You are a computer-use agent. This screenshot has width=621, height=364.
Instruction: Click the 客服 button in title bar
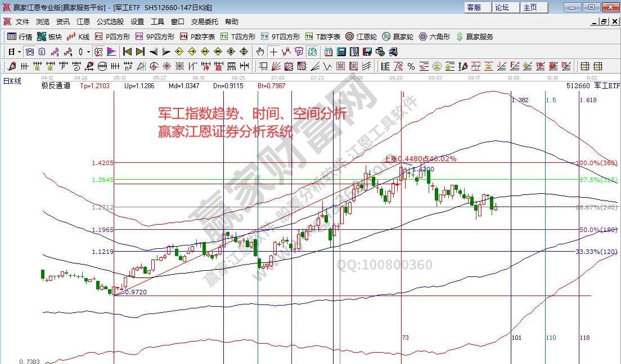pos(474,7)
